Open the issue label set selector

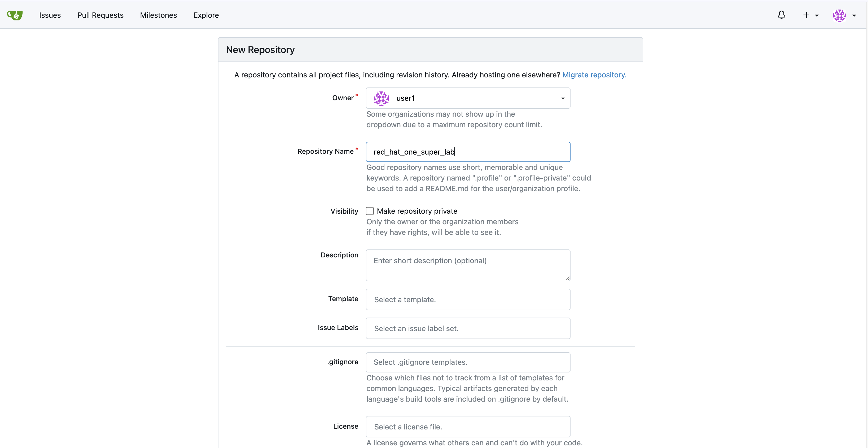[x=468, y=328]
